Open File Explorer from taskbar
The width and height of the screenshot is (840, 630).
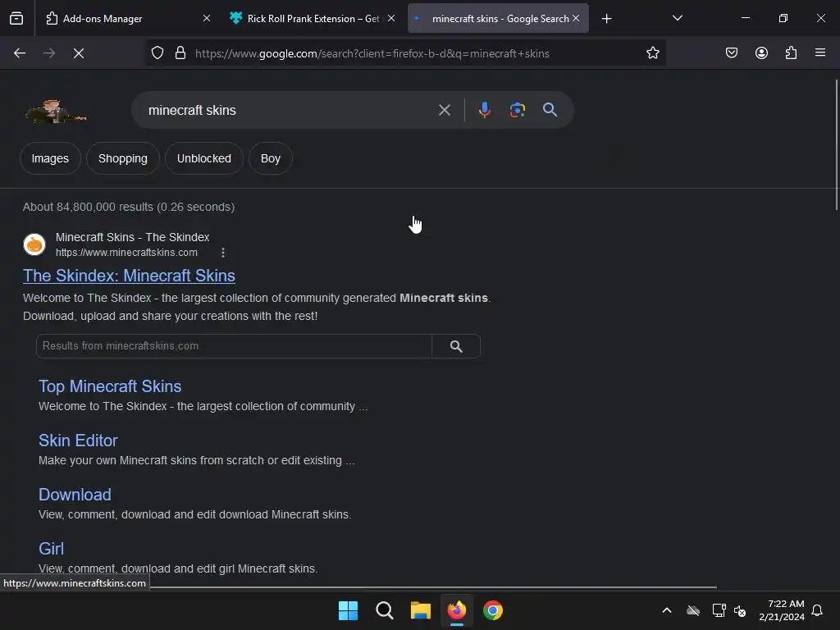tap(421, 610)
